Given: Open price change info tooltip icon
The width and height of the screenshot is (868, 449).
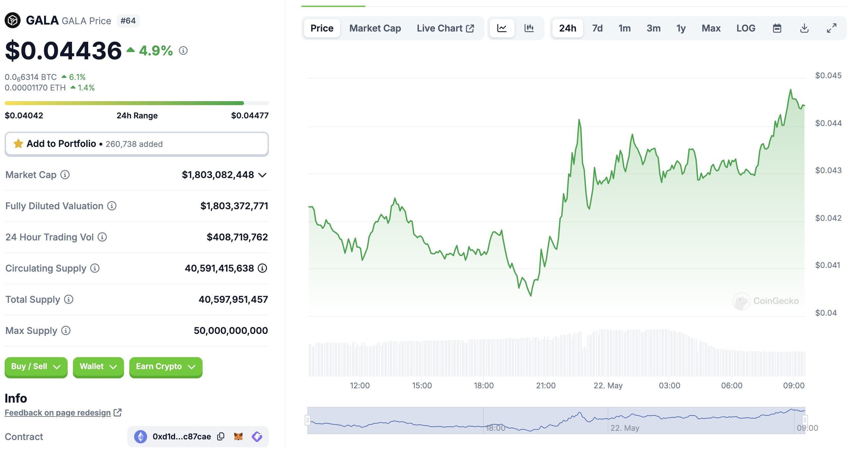Looking at the screenshot, I should 183,50.
